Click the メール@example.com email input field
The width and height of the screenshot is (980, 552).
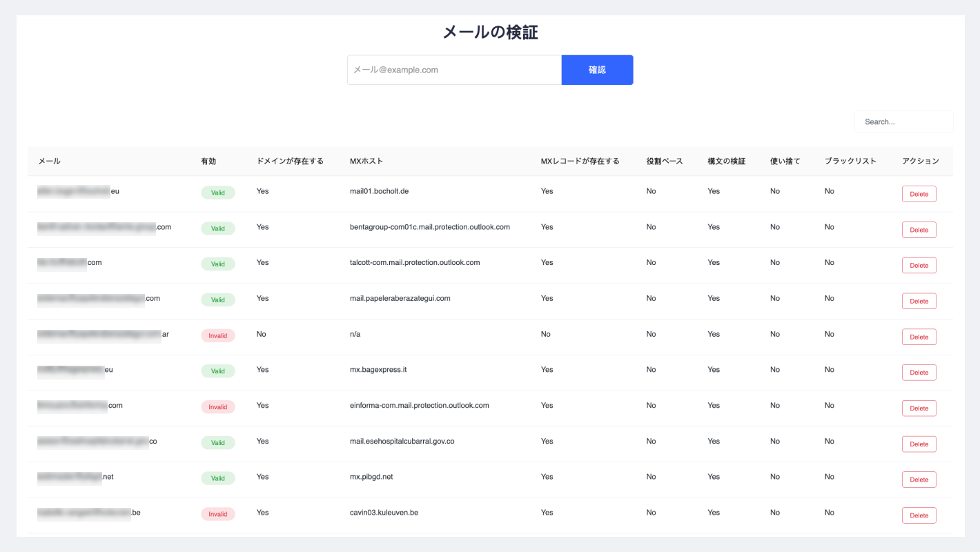point(454,70)
